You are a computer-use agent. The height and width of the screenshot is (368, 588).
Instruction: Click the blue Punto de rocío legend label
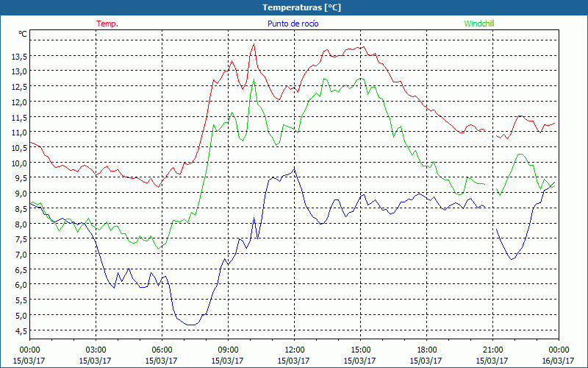[x=293, y=24]
